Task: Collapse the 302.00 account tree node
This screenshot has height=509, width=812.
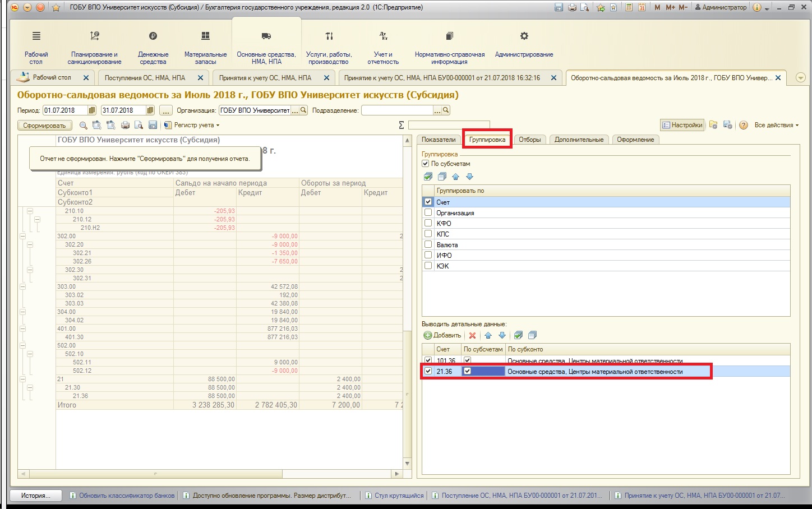Action: [23, 237]
